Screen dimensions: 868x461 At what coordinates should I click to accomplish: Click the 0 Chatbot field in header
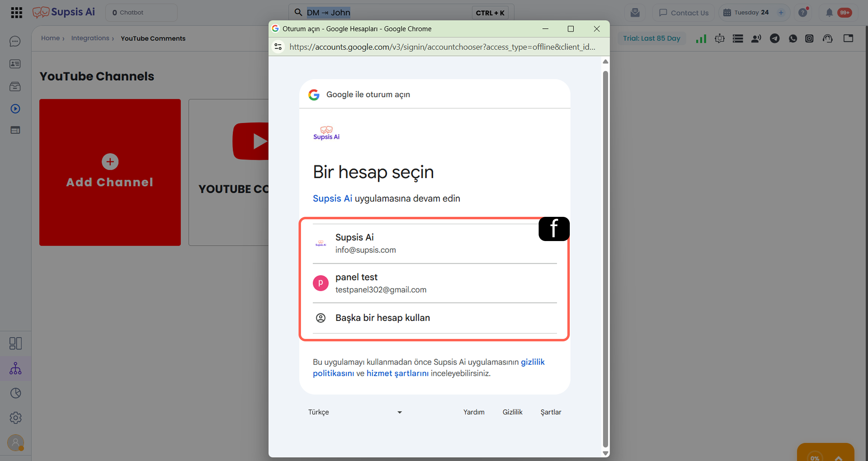(x=141, y=13)
